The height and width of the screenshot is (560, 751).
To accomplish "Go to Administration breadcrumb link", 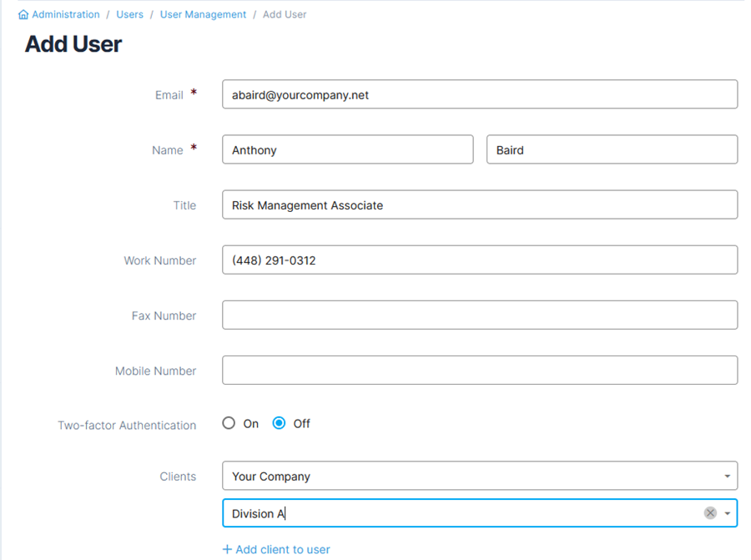I will pyautogui.click(x=66, y=14).
